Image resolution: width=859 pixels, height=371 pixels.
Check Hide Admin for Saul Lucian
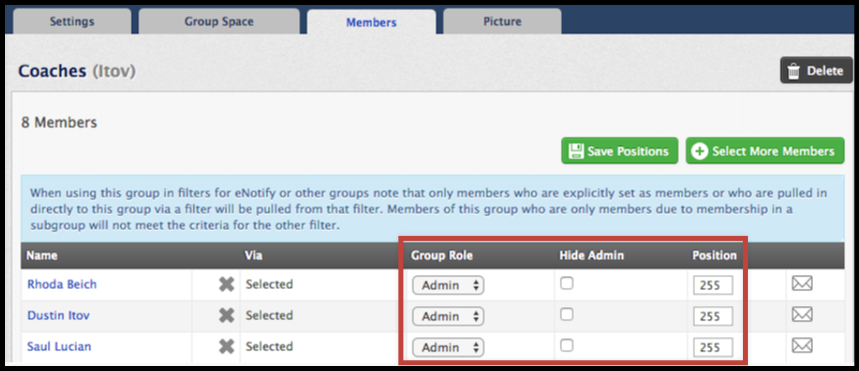[x=567, y=345]
